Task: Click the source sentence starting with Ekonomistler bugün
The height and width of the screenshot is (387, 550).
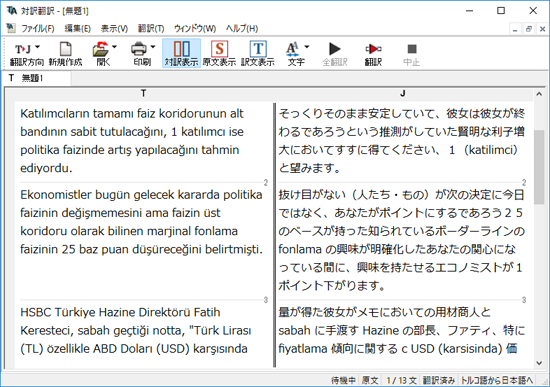Action: [x=141, y=222]
